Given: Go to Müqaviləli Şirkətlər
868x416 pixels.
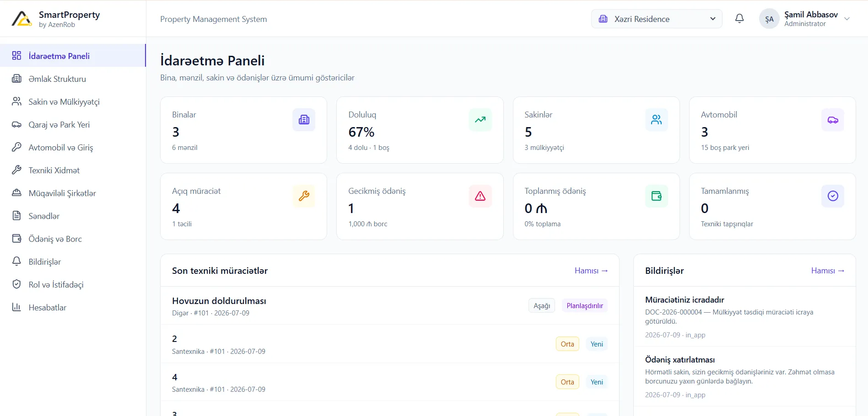Looking at the screenshot, I should (73, 193).
